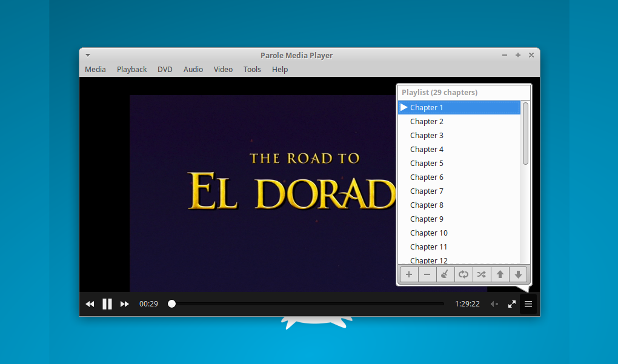Open the Playback menu
The image size is (618, 364).
(131, 69)
